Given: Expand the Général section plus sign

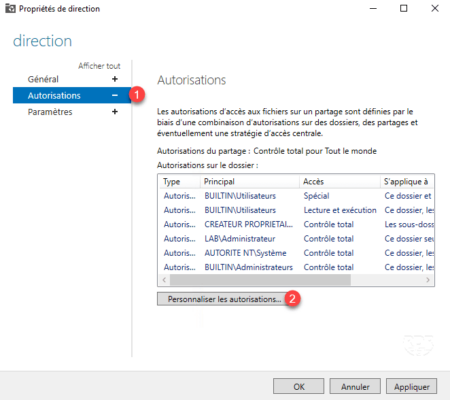Looking at the screenshot, I should click(x=115, y=79).
